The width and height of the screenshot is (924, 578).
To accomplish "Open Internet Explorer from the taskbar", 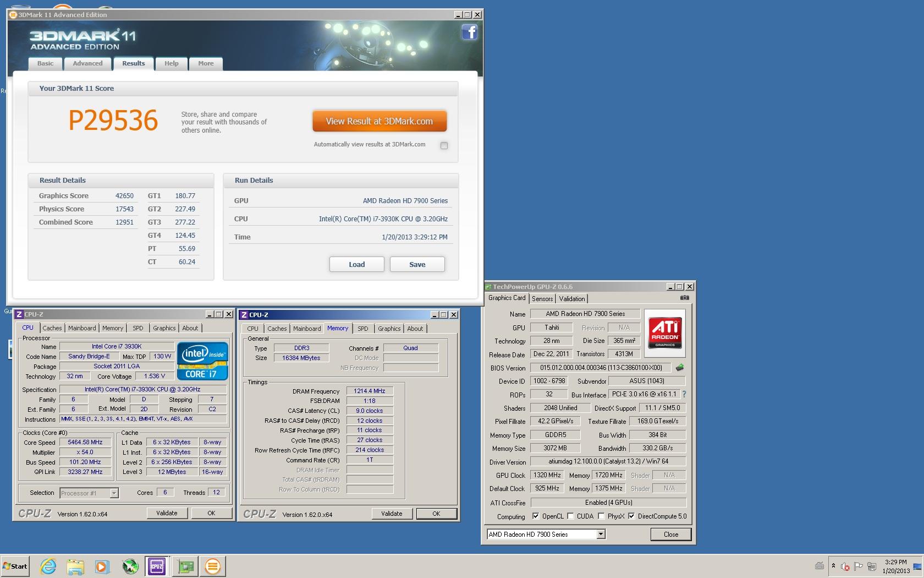I will (48, 566).
